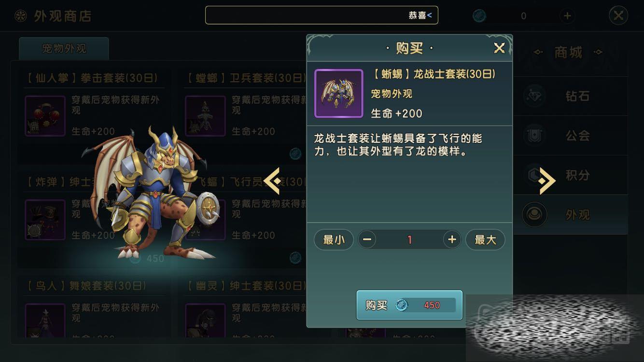This screenshot has width=644, height=362.
Task: Switch to the 宠物外观 tab
Action: 64,49
